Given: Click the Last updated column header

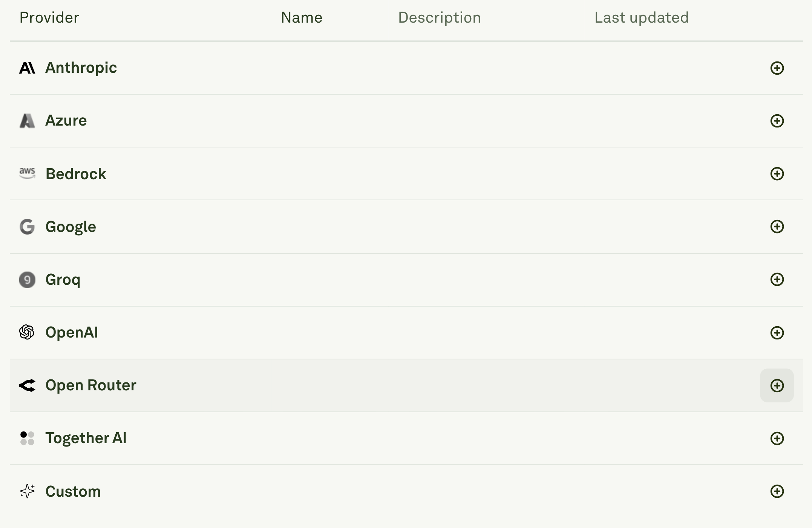Looking at the screenshot, I should pos(642,17).
